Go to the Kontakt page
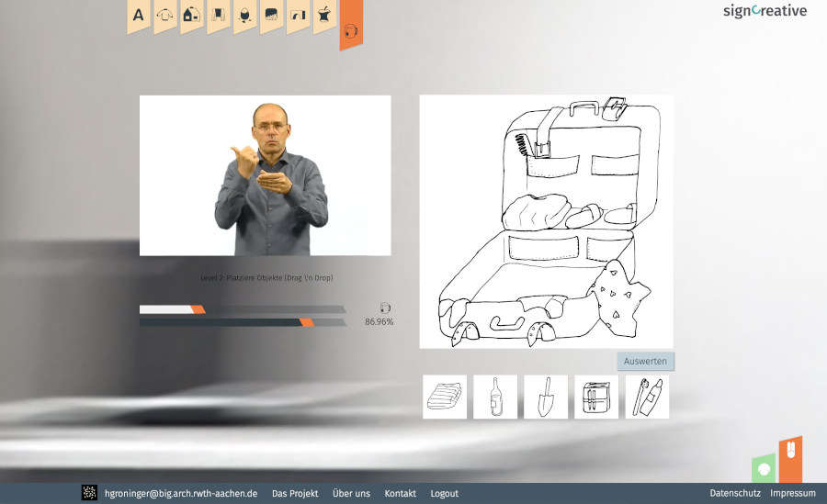This screenshot has height=504, width=827. [x=400, y=494]
